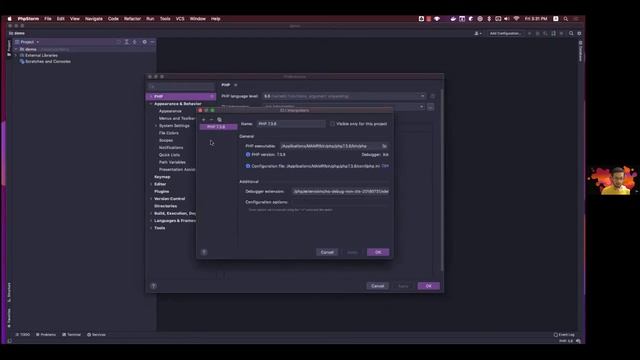Click the Preferences search field

click(181, 87)
